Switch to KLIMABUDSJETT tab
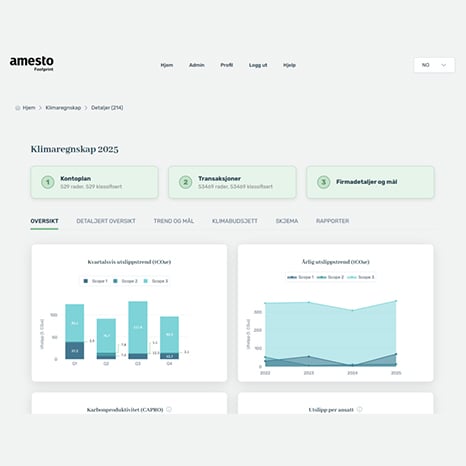The height and width of the screenshot is (466, 466). click(235, 221)
